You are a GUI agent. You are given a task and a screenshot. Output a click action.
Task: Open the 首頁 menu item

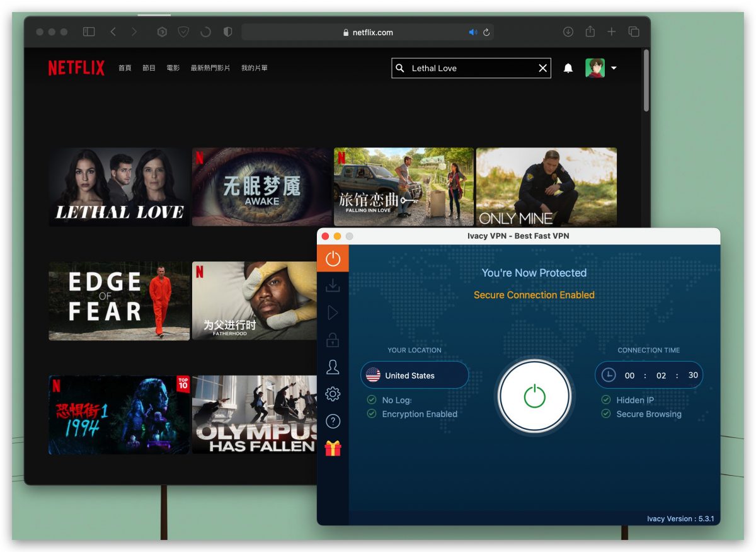pyautogui.click(x=125, y=68)
